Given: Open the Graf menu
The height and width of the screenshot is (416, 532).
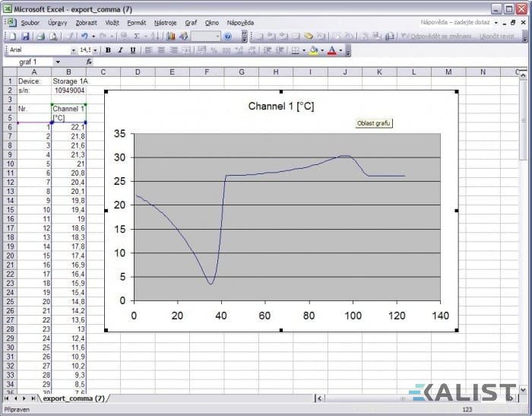Looking at the screenshot, I should [x=191, y=23].
